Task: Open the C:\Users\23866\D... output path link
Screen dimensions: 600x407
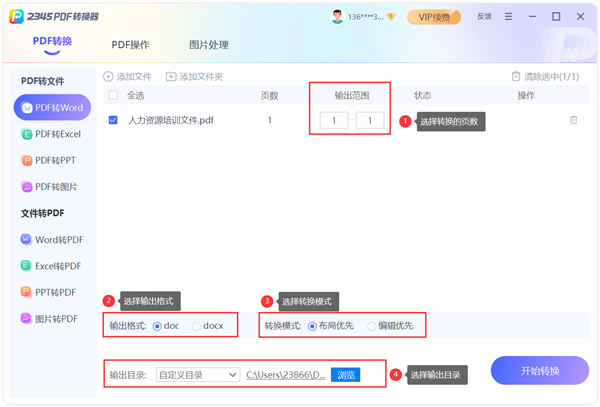Action: click(285, 375)
